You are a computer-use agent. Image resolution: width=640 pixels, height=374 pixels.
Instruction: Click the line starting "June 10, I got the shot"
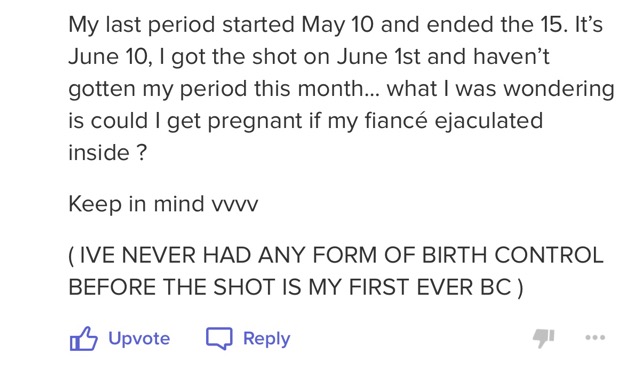click(x=309, y=56)
